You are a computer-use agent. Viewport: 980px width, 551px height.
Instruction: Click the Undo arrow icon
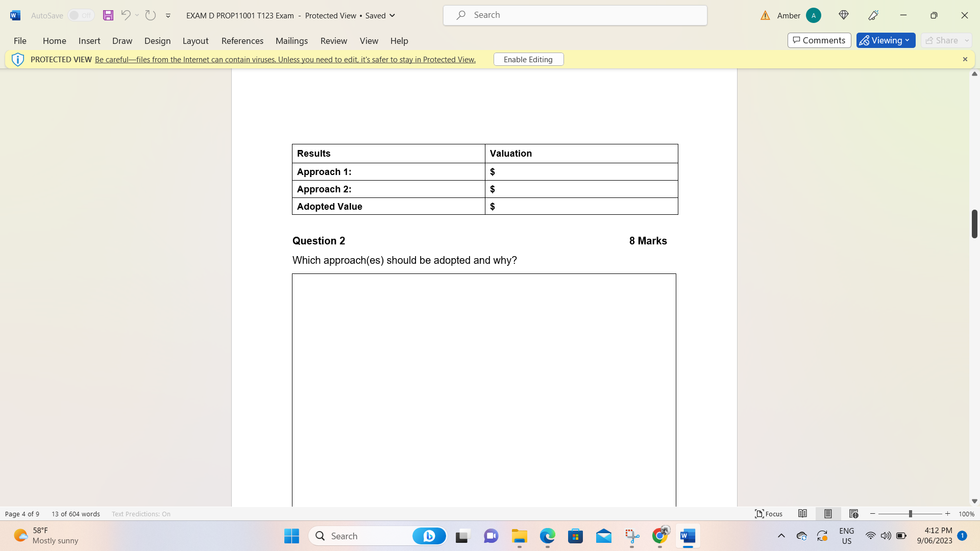click(x=126, y=15)
